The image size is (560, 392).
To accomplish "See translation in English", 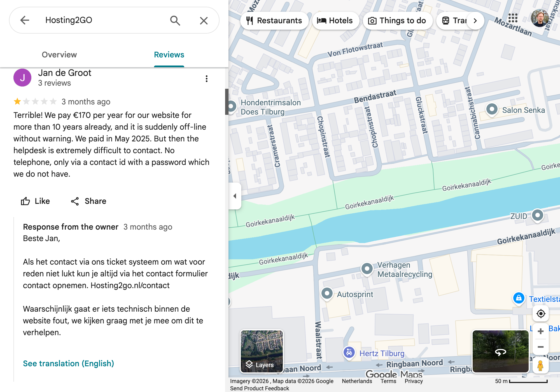I will (x=68, y=363).
